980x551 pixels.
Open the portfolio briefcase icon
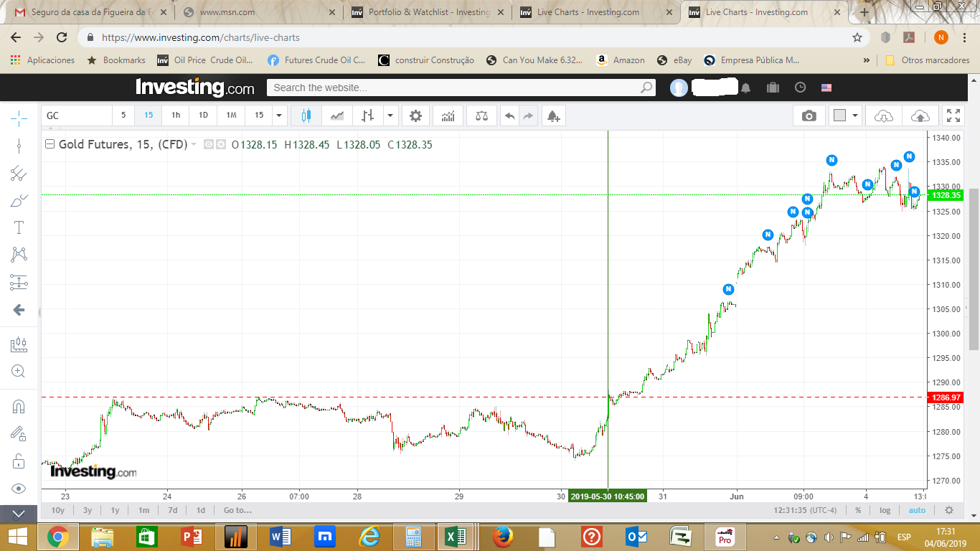pyautogui.click(x=773, y=88)
